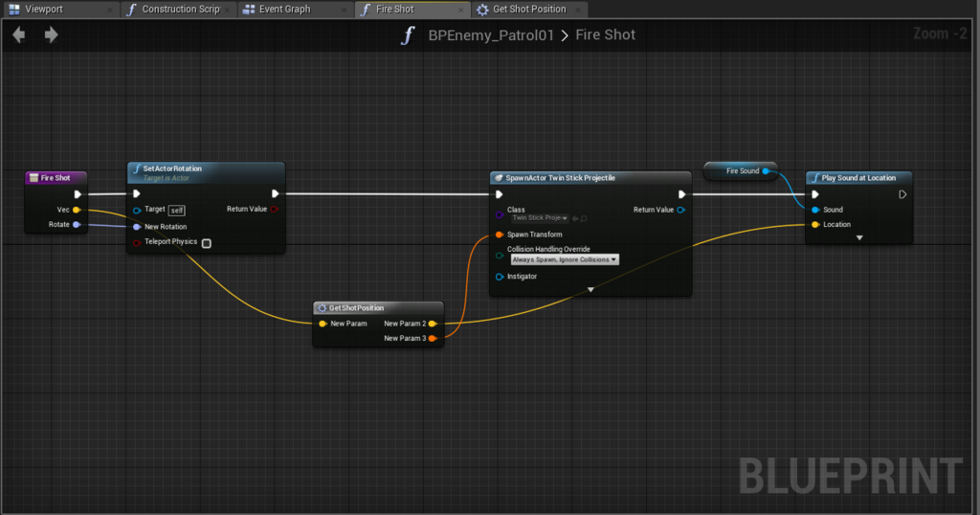The image size is (980, 515).
Task: Open the Construction Script tab
Action: coord(177,10)
